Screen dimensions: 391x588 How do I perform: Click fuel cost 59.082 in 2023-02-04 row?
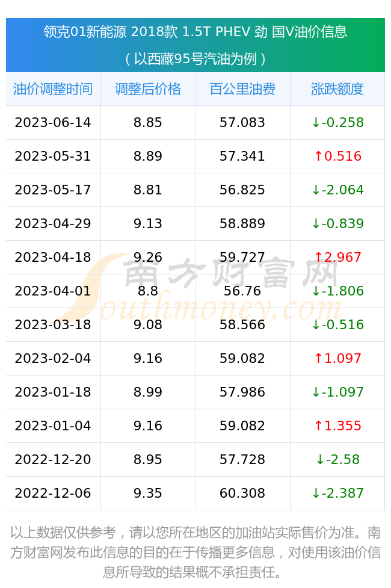point(242,359)
